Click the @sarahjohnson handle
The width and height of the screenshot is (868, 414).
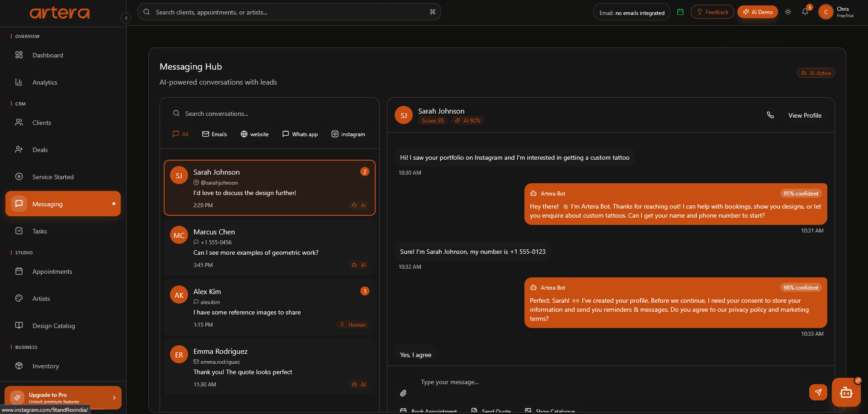point(219,183)
